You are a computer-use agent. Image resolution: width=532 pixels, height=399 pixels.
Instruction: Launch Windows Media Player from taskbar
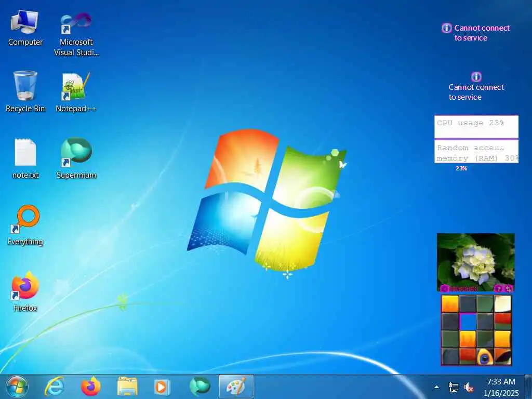click(162, 387)
